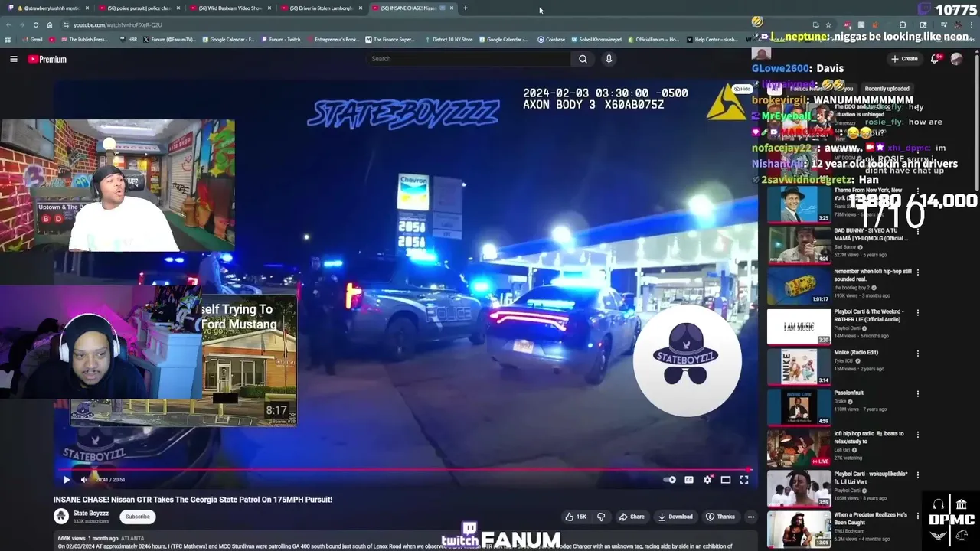Open Theme From New York thumbnail

(799, 204)
